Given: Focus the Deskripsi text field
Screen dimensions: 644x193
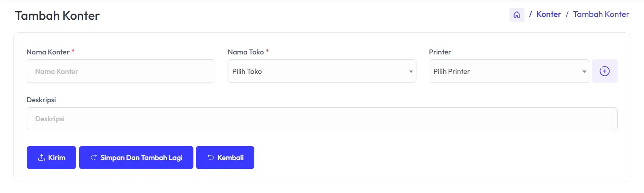Looking at the screenshot, I should click(322, 119).
